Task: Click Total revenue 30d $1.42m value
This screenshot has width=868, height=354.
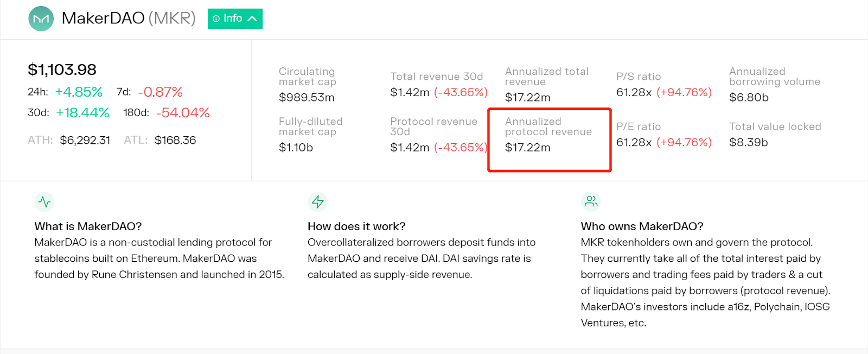Action: coord(410,92)
